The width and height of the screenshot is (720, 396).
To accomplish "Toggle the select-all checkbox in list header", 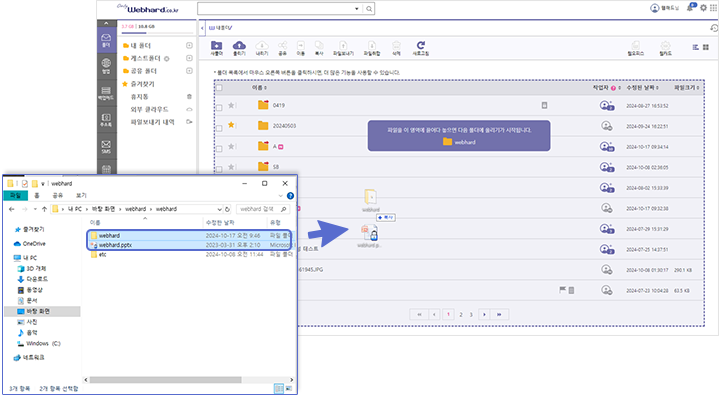I will click(219, 88).
